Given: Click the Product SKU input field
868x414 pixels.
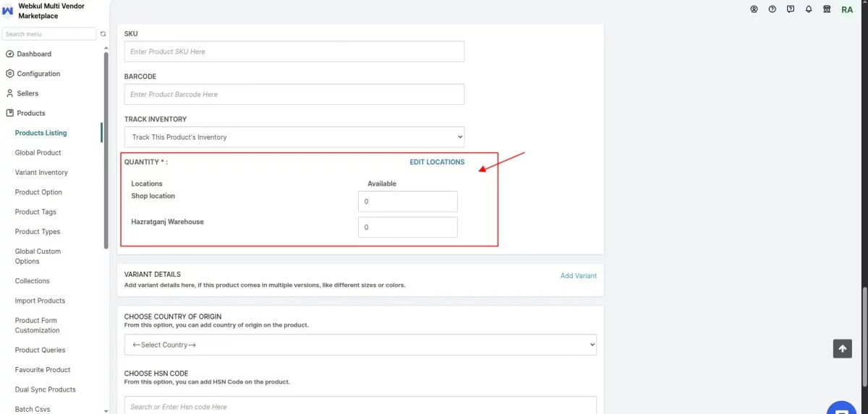Looking at the screenshot, I should (294, 52).
